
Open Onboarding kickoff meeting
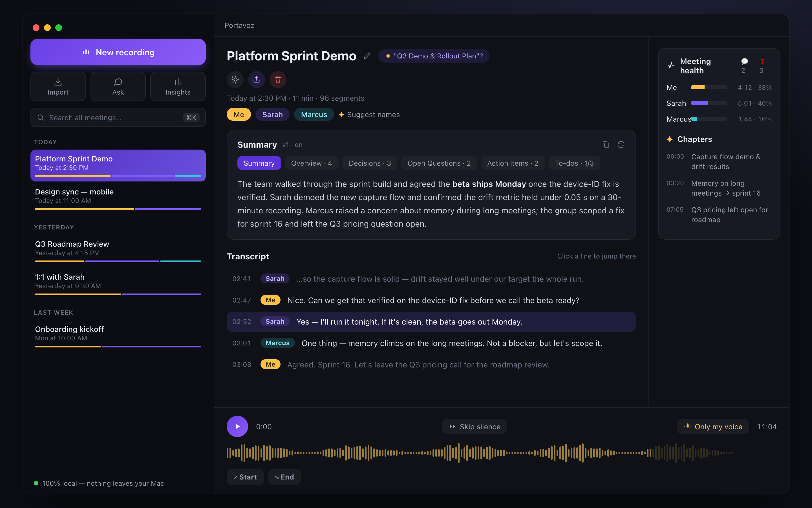[118, 336]
